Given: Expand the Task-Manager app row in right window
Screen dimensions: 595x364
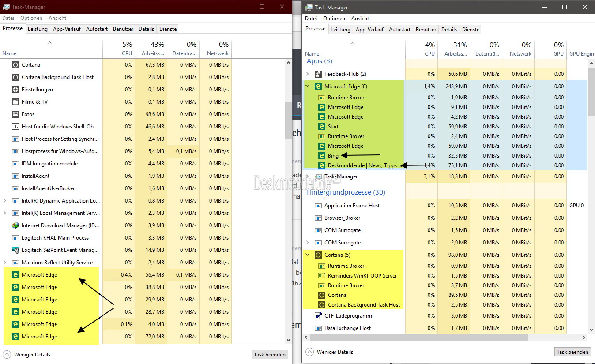Looking at the screenshot, I should [308, 176].
